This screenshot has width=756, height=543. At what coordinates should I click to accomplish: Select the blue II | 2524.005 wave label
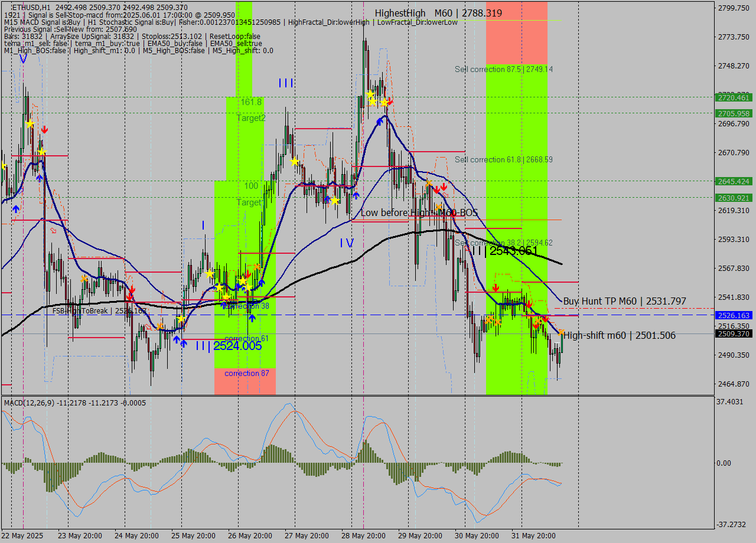point(229,346)
